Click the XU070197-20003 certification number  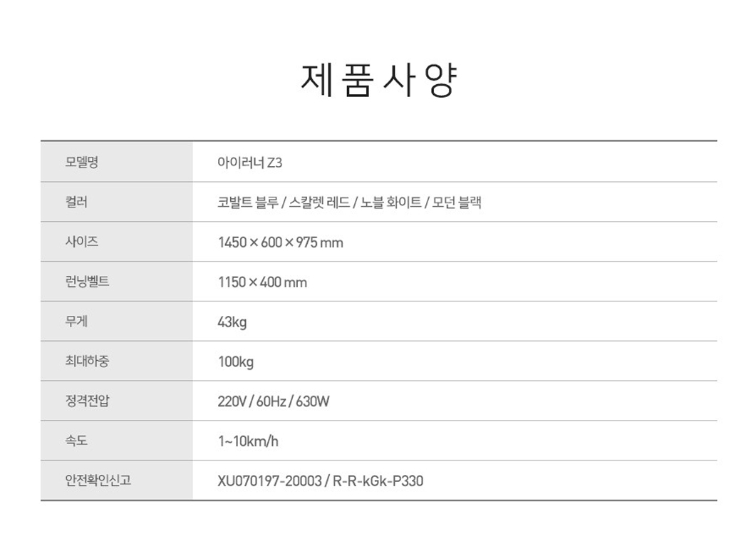269,481
